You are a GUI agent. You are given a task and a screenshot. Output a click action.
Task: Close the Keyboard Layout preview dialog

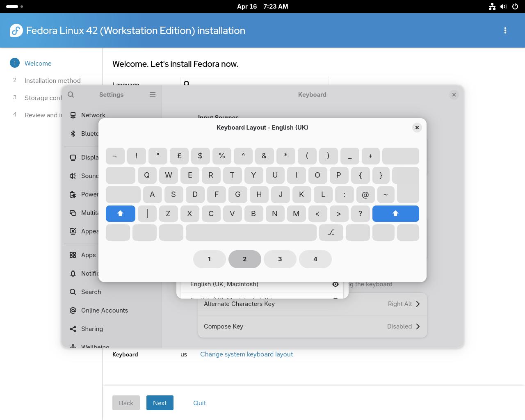[417, 128]
